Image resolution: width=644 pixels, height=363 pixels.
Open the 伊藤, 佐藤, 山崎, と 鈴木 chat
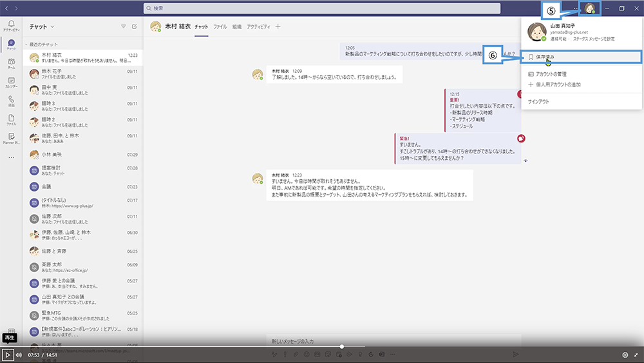83,235
